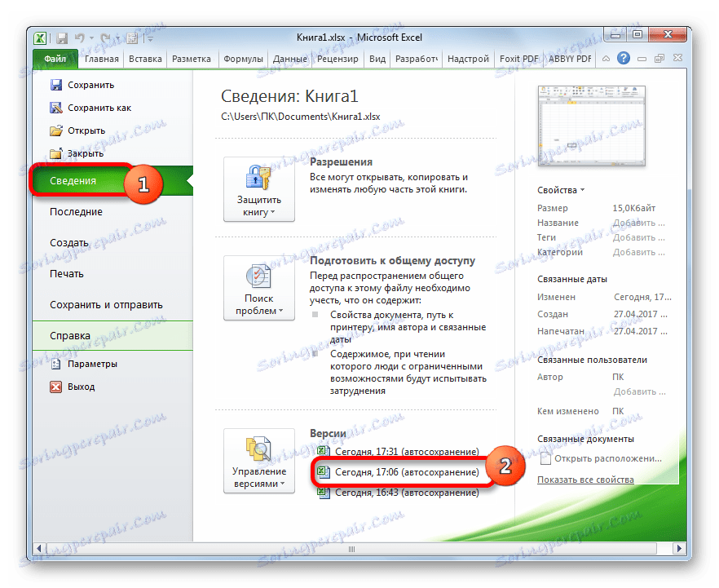Image resolution: width=719 pixels, height=588 pixels.
Task: Click Открыть расположение файла link
Action: [x=601, y=458]
